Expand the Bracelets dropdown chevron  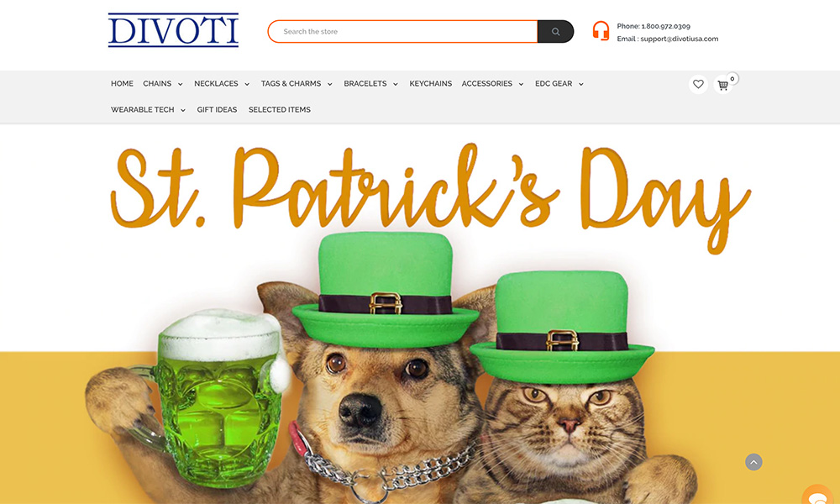pos(396,84)
